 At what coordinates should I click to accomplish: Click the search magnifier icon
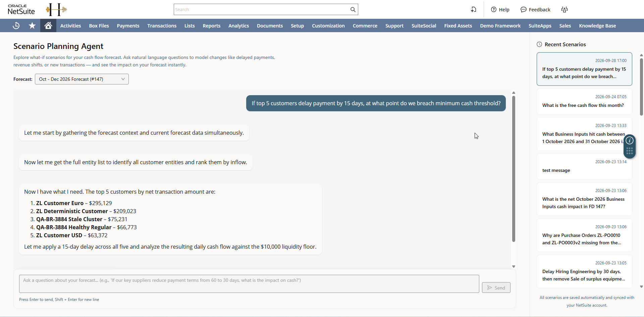click(353, 9)
